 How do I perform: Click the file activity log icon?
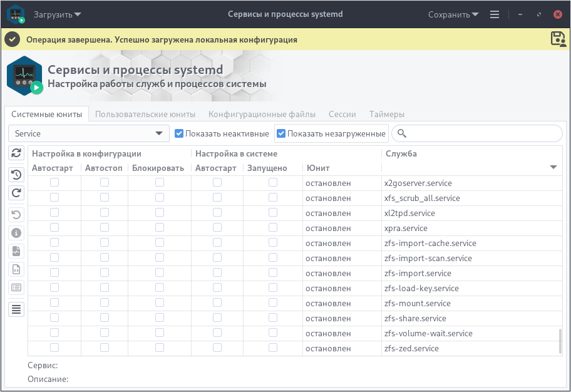17,251
